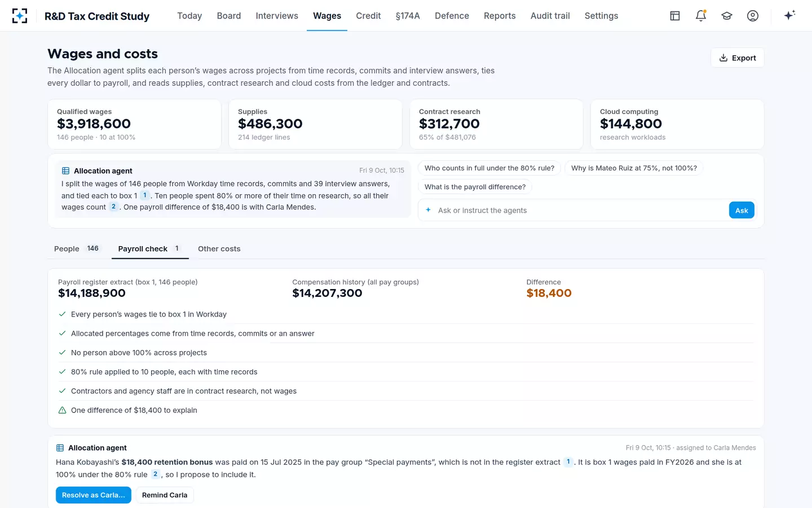The width and height of the screenshot is (812, 508).
Task: Click the Contract research $312,700 card
Action: 496,124
